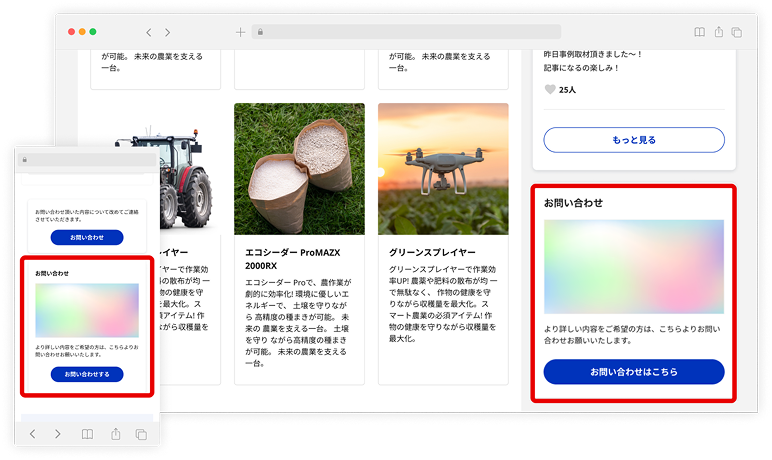Click the gradient image in desktop お問い合わせ card
This screenshot has height=460, width=772.
click(x=634, y=267)
